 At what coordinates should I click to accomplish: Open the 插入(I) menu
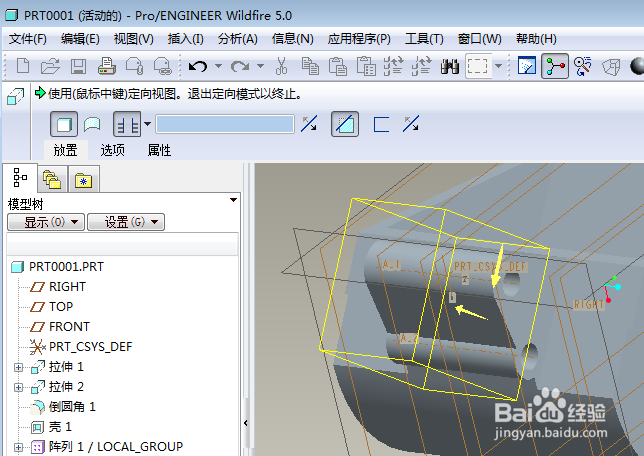186,39
